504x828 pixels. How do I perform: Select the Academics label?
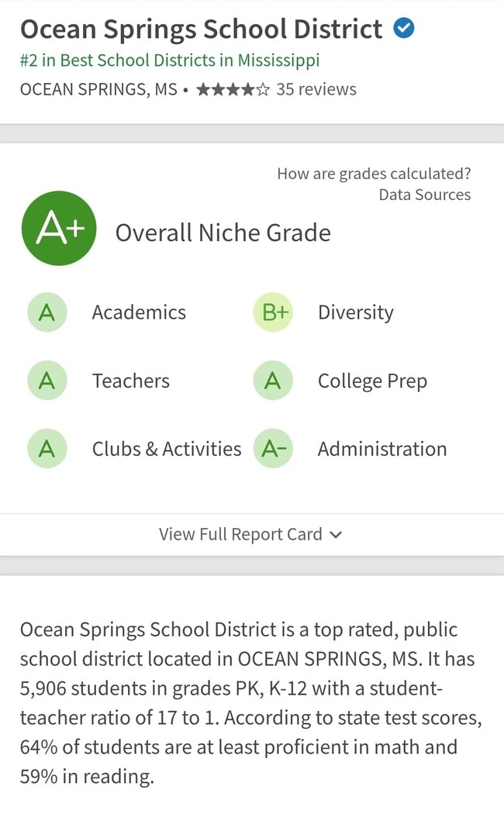(139, 312)
